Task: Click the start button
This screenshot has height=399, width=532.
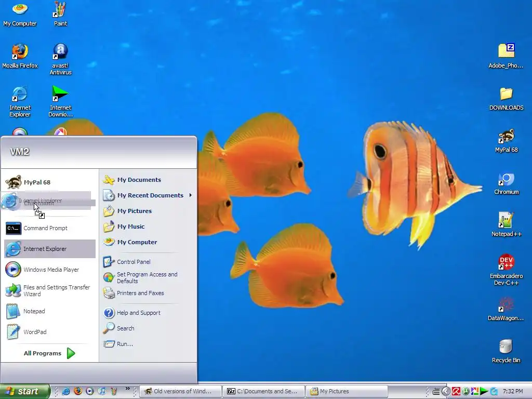Action: [x=25, y=391]
